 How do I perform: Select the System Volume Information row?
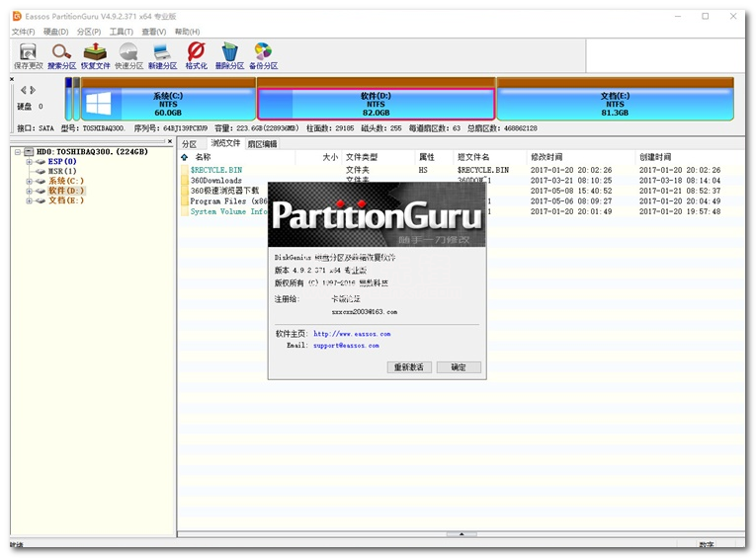click(462, 211)
